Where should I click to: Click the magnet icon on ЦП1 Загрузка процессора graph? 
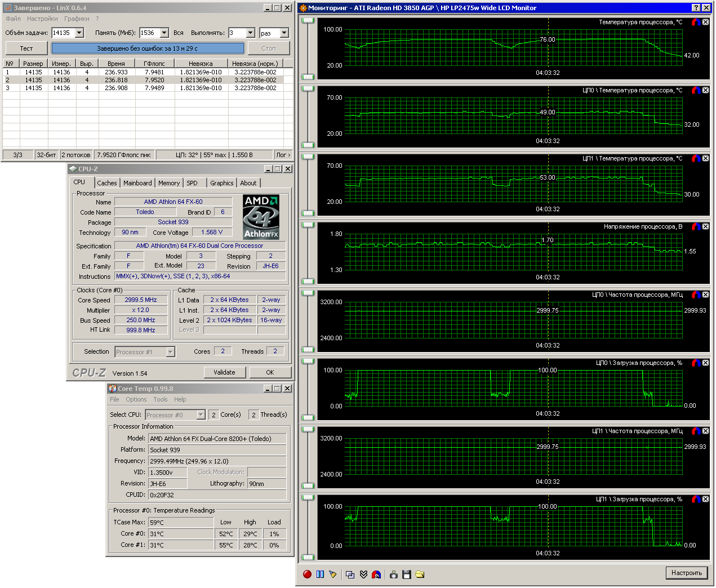tap(696, 499)
